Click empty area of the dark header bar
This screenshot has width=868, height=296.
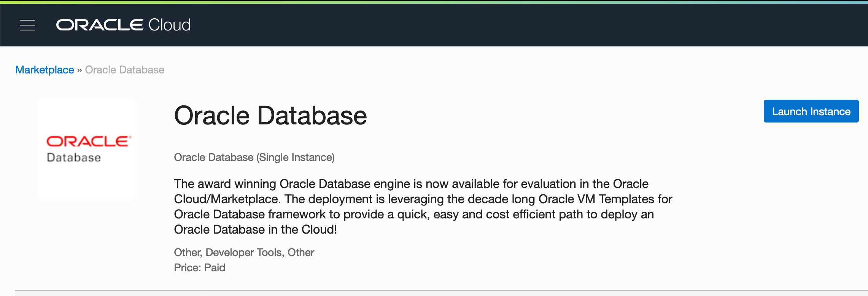click(x=494, y=25)
